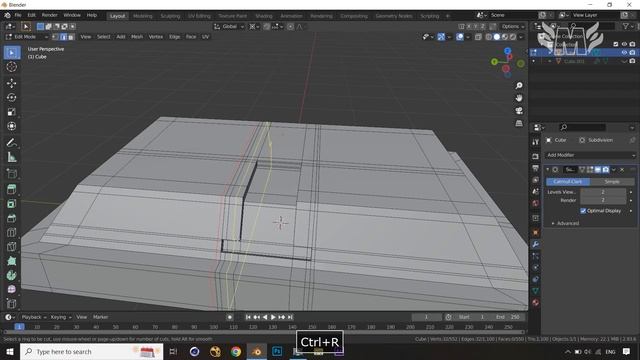640x360 pixels.
Task: Select the Inset Faces tool
Action: tap(11, 204)
